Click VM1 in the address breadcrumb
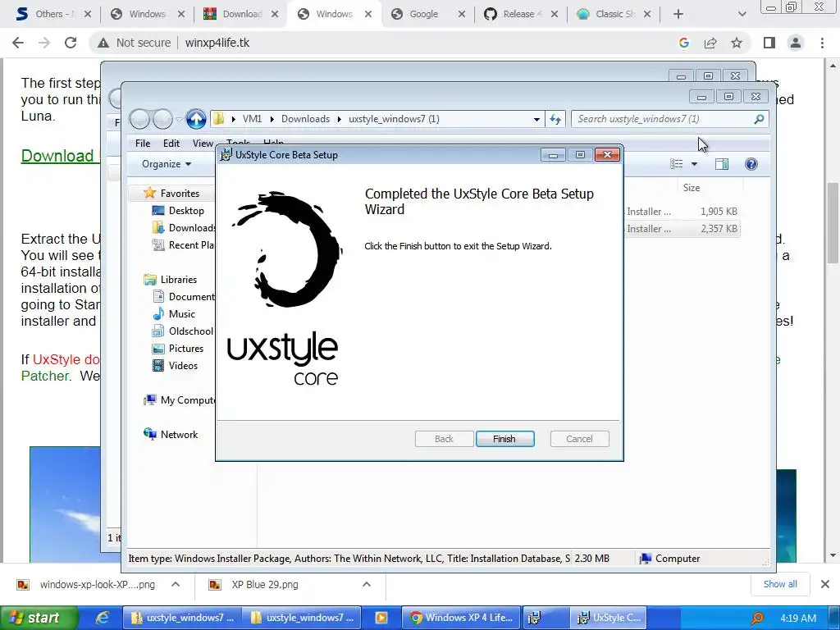 (252, 119)
